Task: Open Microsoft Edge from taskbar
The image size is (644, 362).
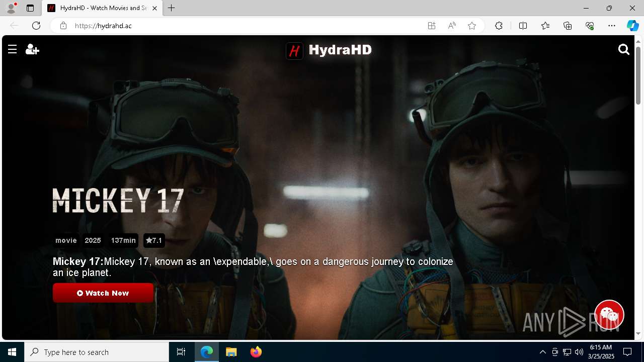Action: pyautogui.click(x=207, y=352)
